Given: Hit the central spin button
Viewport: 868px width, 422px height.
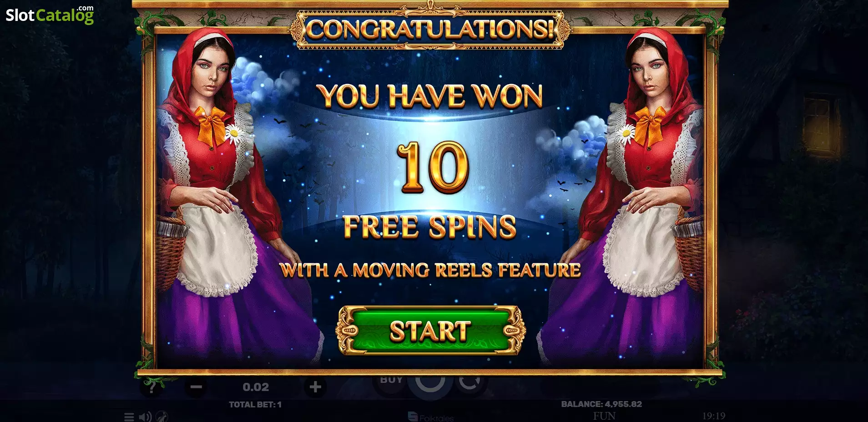Looking at the screenshot, I should [430, 383].
